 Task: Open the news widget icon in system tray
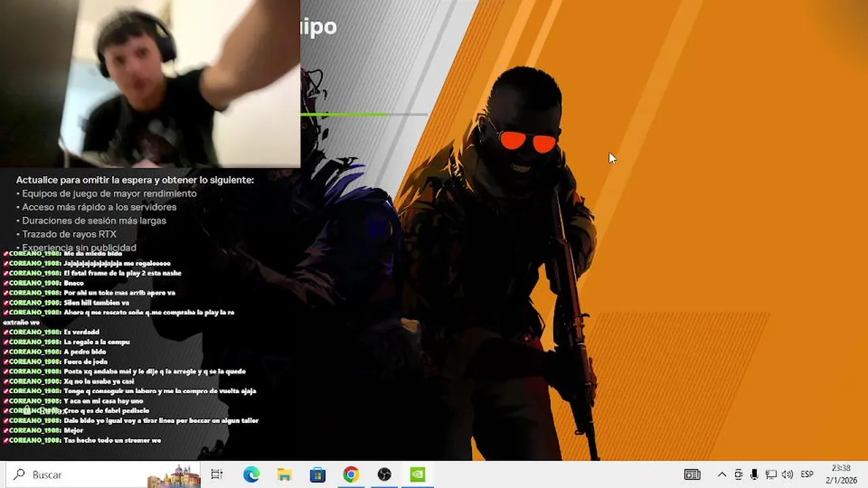692,474
